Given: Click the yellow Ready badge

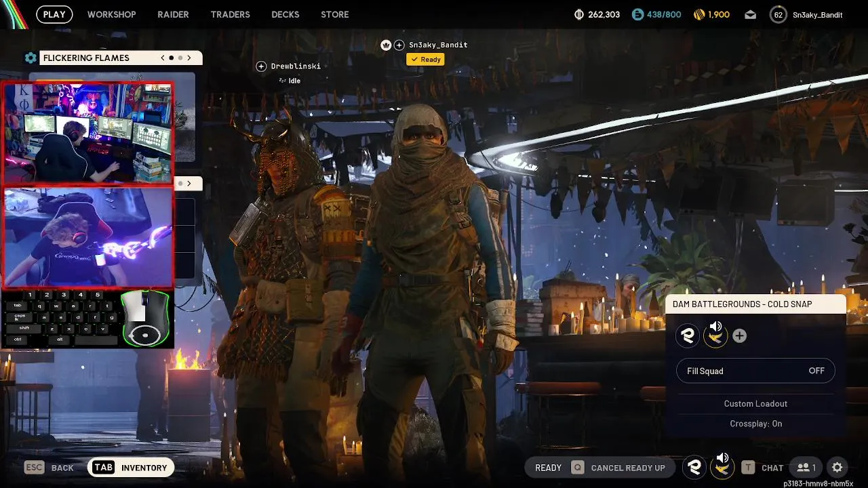Looking at the screenshot, I should (425, 59).
